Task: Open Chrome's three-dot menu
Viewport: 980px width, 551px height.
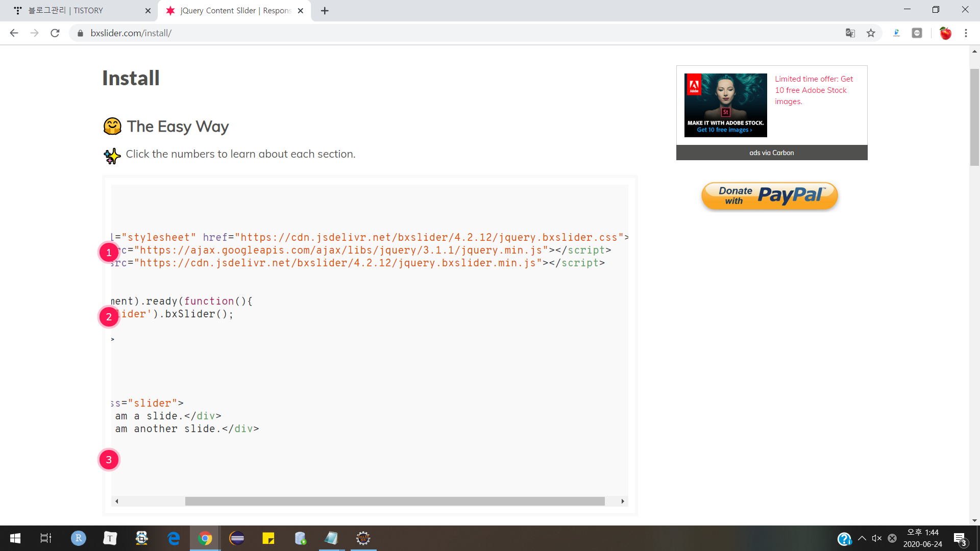Action: pyautogui.click(x=966, y=33)
